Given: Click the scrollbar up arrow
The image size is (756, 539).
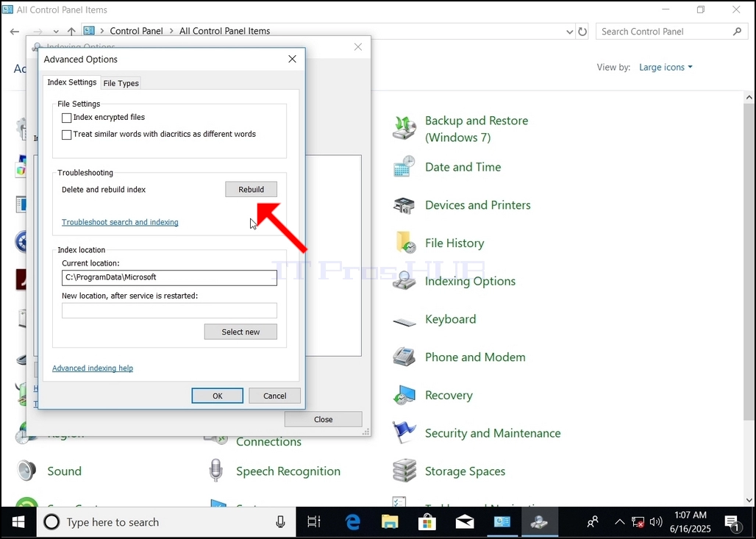Looking at the screenshot, I should point(749,97).
